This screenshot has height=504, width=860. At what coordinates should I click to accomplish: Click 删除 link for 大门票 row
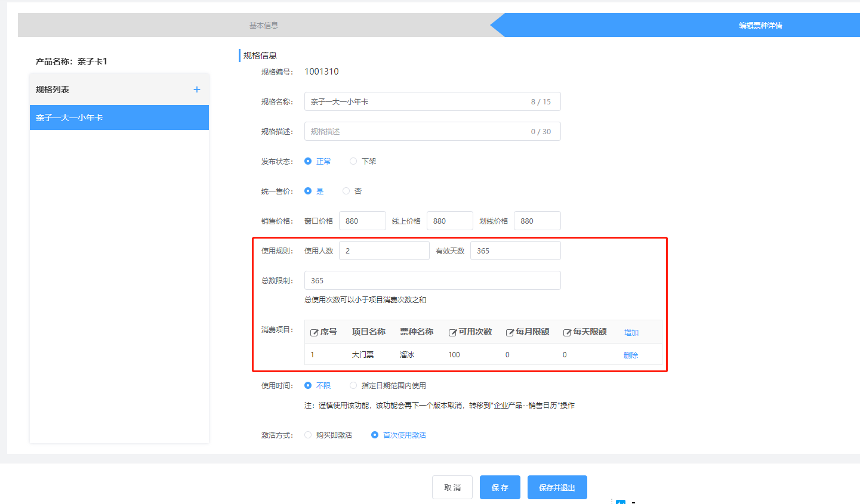630,355
